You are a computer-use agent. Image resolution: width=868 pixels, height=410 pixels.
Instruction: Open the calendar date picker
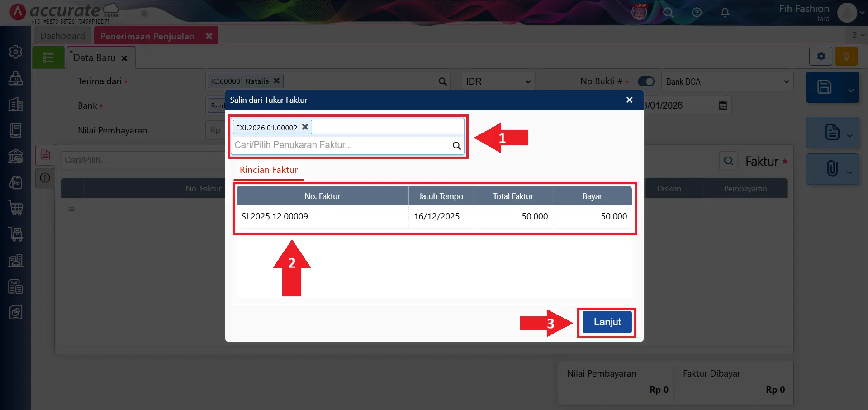coord(723,105)
